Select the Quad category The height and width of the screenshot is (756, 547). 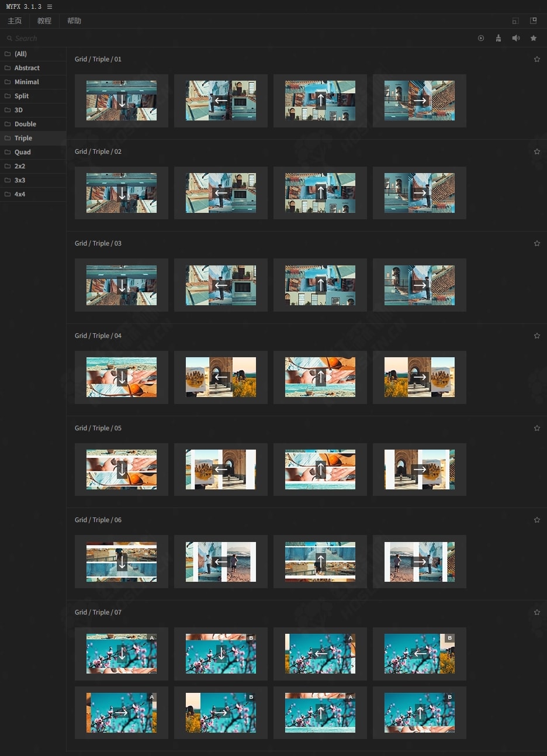tap(33, 152)
